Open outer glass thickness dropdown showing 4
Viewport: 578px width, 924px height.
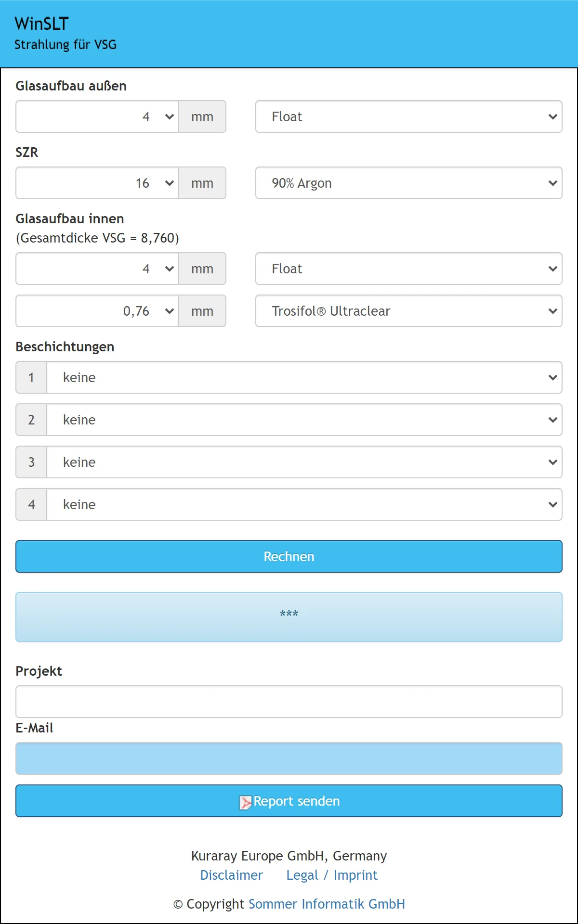click(x=97, y=116)
